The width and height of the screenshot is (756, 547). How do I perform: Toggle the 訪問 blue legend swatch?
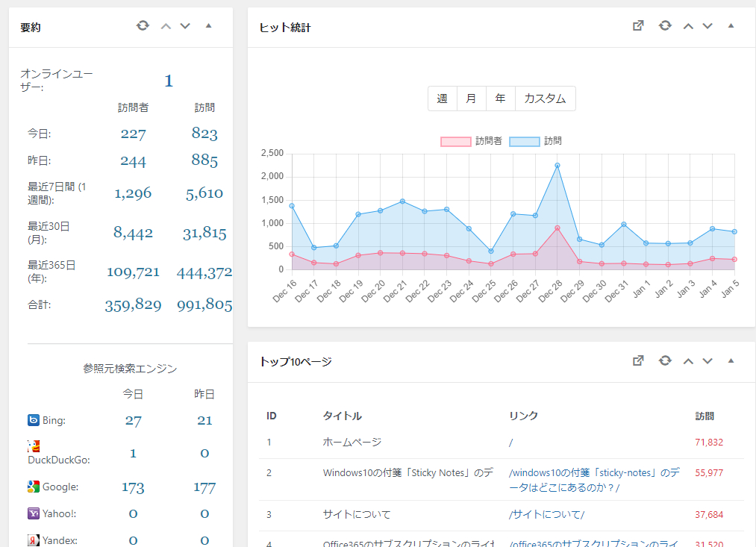coord(525,142)
